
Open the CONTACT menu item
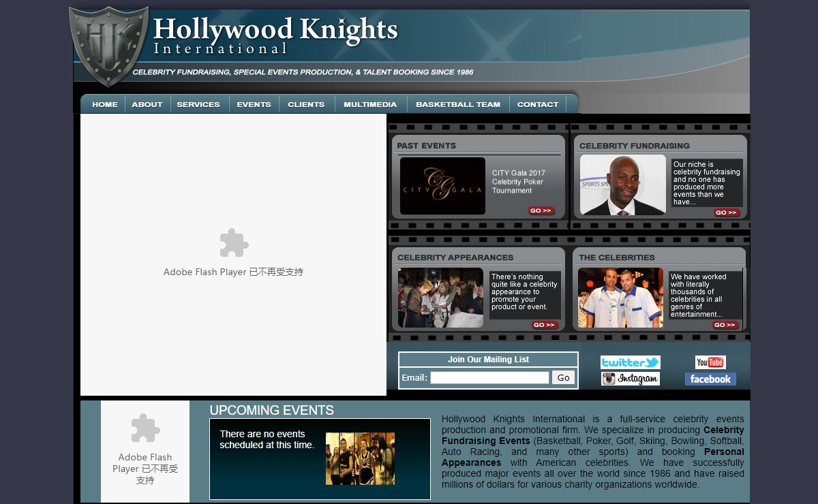(x=538, y=104)
